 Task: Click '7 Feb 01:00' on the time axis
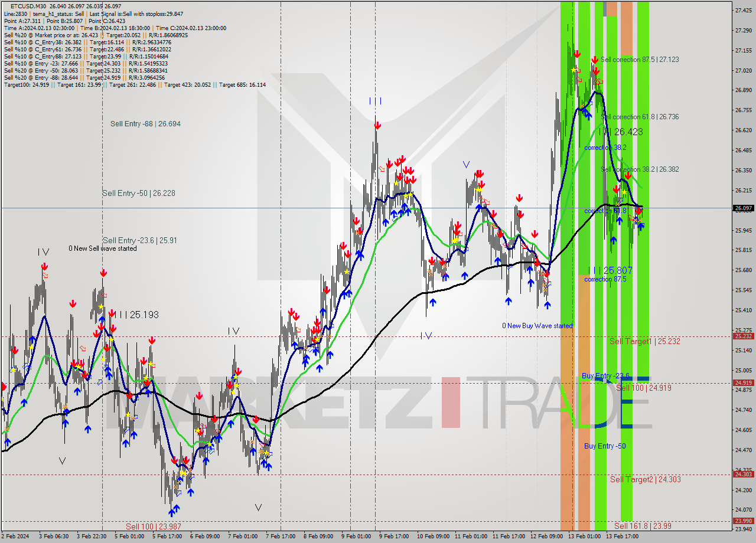coord(243,537)
